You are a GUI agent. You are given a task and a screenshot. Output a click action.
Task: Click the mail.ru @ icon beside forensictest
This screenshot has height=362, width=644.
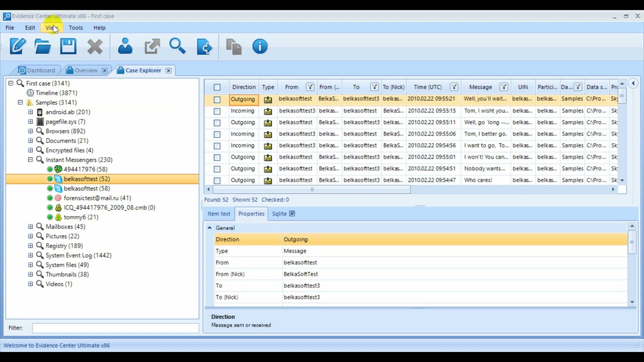coord(58,198)
